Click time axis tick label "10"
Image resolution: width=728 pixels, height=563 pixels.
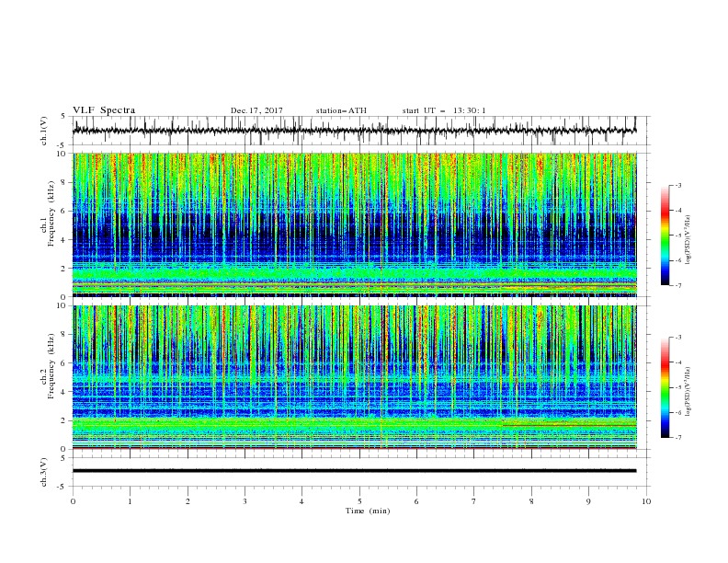[646, 501]
